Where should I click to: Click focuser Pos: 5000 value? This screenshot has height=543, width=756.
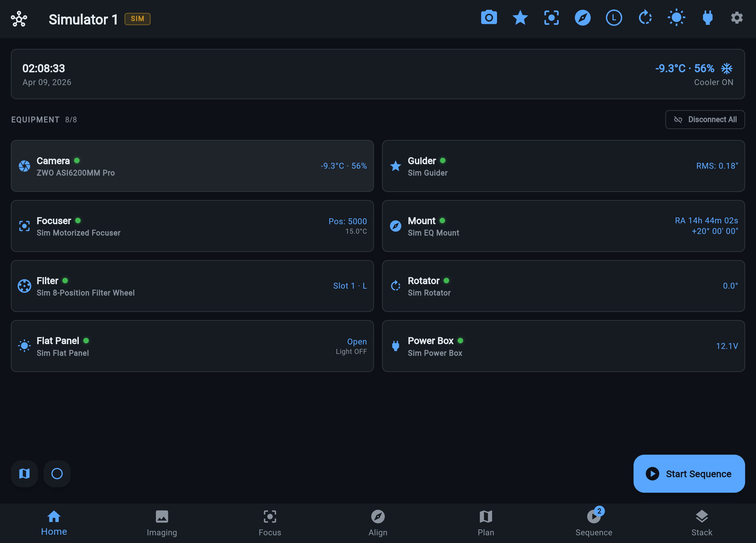348,221
